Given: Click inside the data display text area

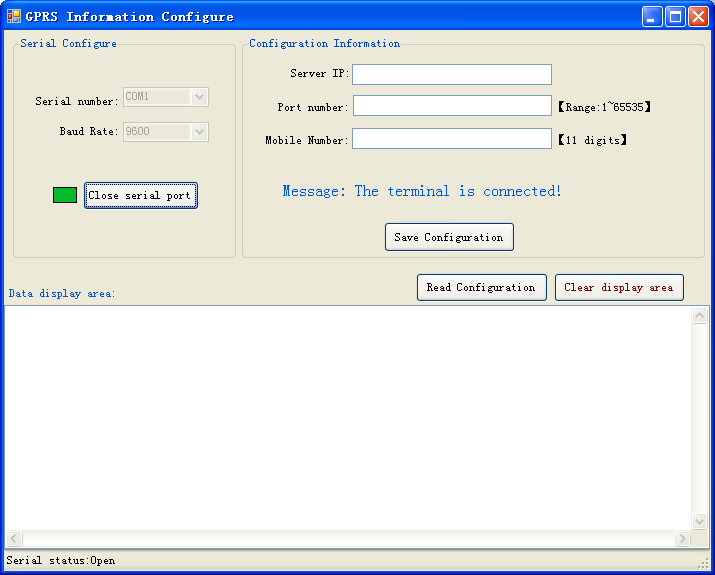Looking at the screenshot, I should pyautogui.click(x=348, y=417).
